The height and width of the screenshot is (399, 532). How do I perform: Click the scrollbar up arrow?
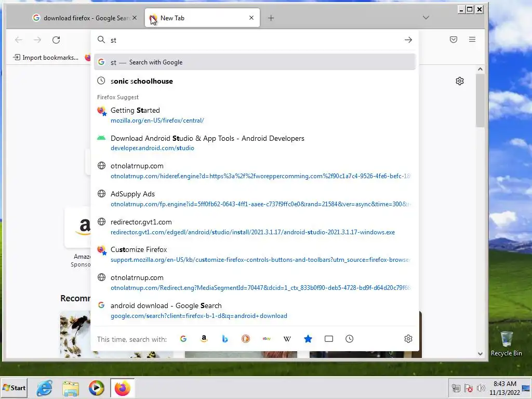tap(480, 69)
